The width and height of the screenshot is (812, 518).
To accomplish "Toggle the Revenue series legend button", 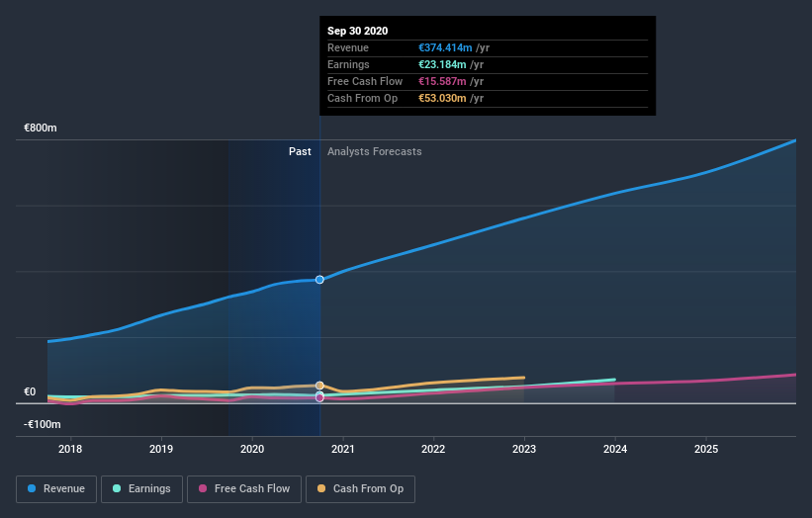I will (x=56, y=489).
